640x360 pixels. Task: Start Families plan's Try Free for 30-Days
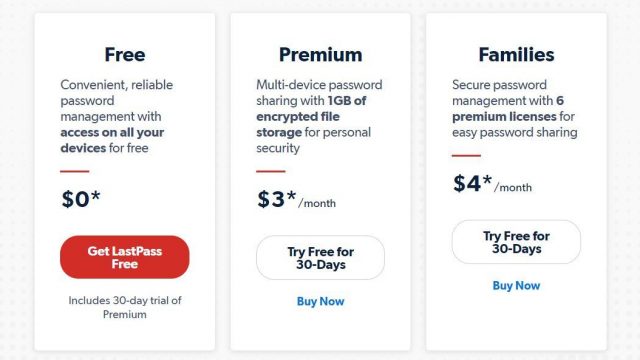[516, 242]
